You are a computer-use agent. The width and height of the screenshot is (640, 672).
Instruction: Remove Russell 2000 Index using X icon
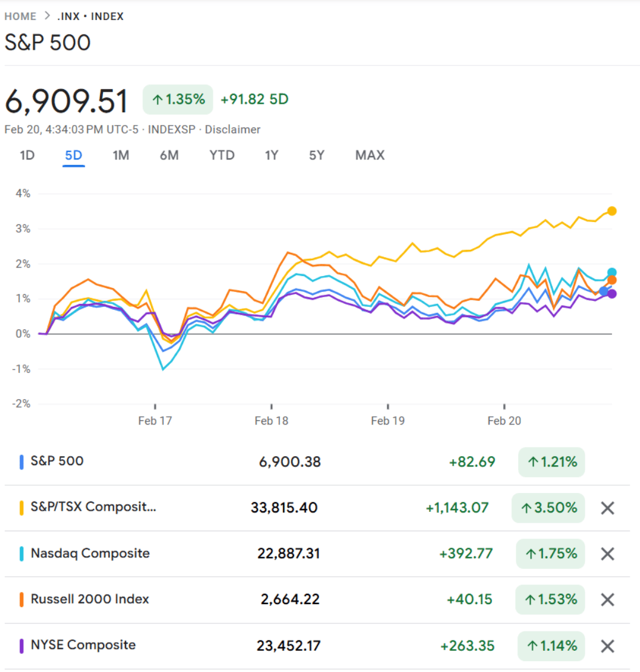pos(607,600)
